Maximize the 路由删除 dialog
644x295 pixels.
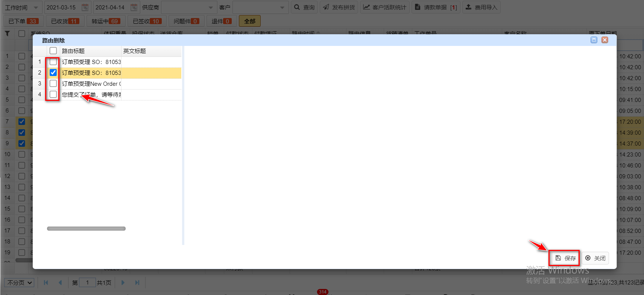tap(594, 40)
